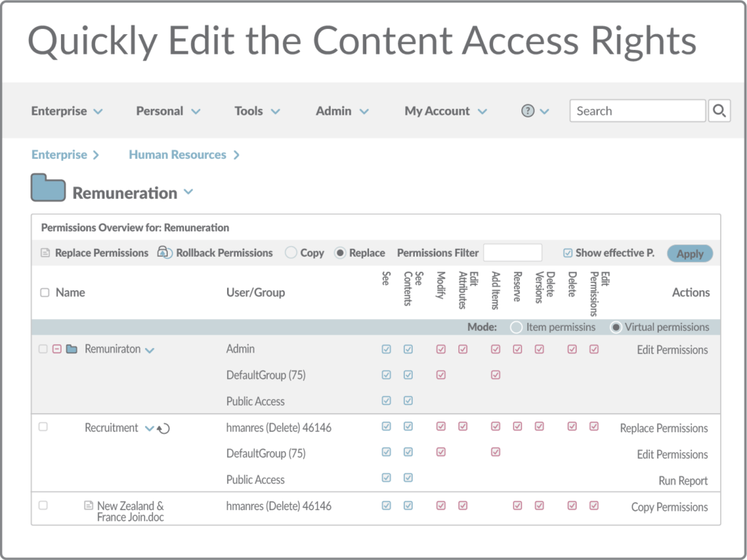Click the Rollback Permissions icon
The image size is (747, 560).
tap(165, 253)
